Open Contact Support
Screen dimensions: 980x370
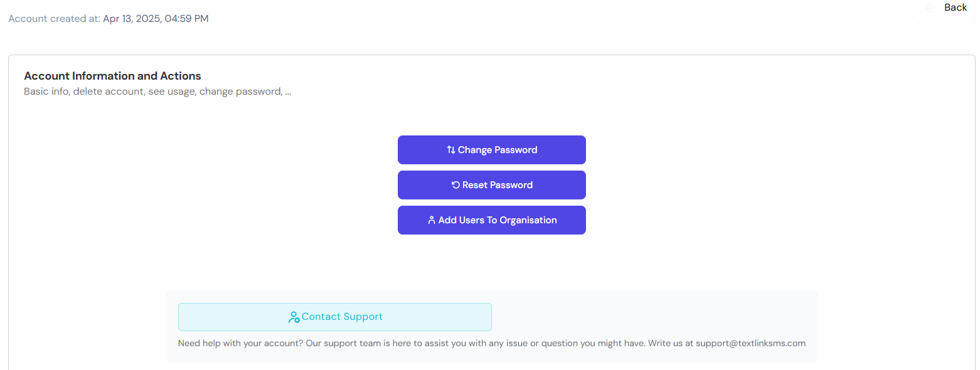coord(335,317)
